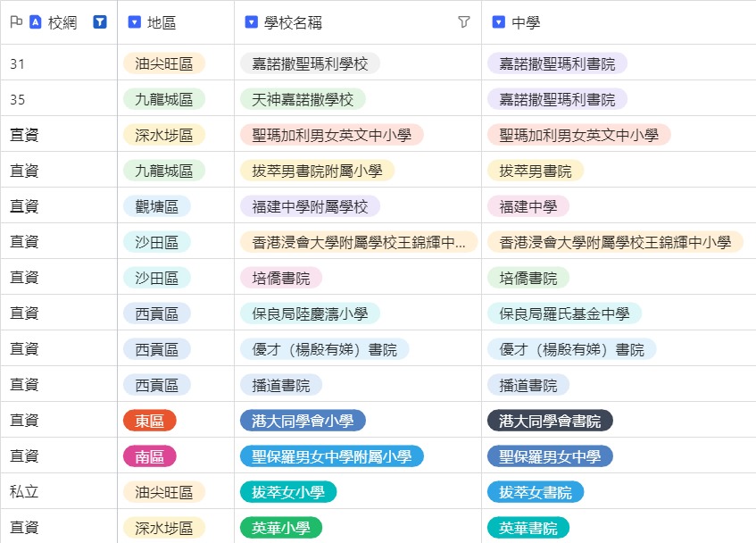Click the orange 東區 district tag
756x543 pixels.
(149, 421)
